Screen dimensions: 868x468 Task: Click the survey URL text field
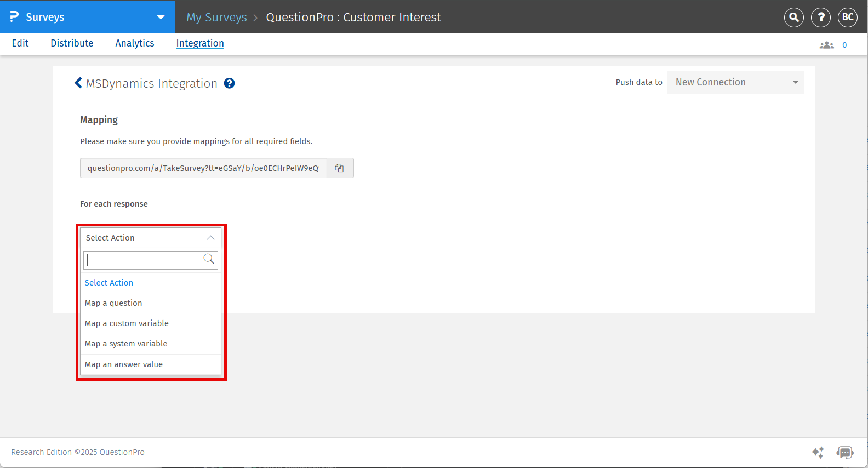pos(203,168)
